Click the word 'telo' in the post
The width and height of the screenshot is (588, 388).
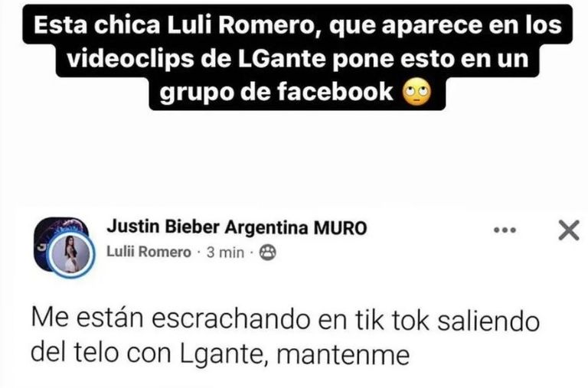(x=96, y=353)
